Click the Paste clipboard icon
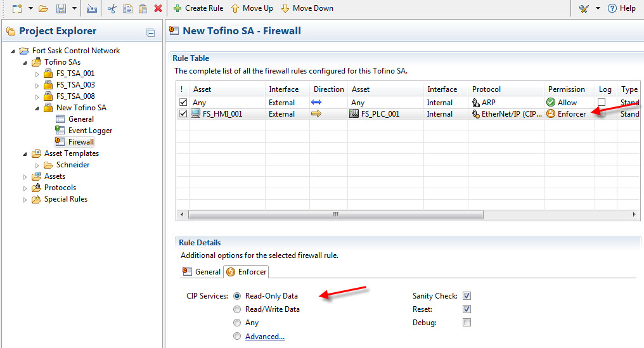This screenshot has height=348, width=644. pos(143,8)
